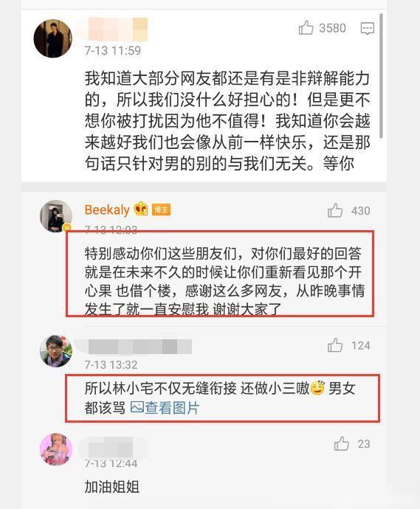Open the pink avatar of 12:44 commenter
The width and height of the screenshot is (420, 509).
click(x=55, y=449)
